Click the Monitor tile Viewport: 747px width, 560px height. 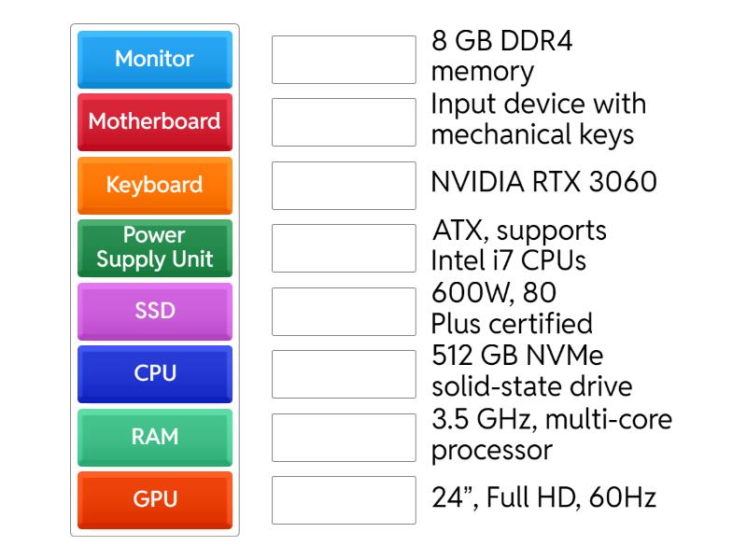pos(155,59)
